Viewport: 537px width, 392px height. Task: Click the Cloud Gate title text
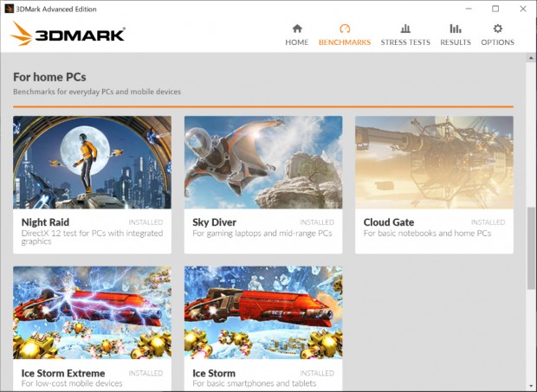click(x=389, y=222)
